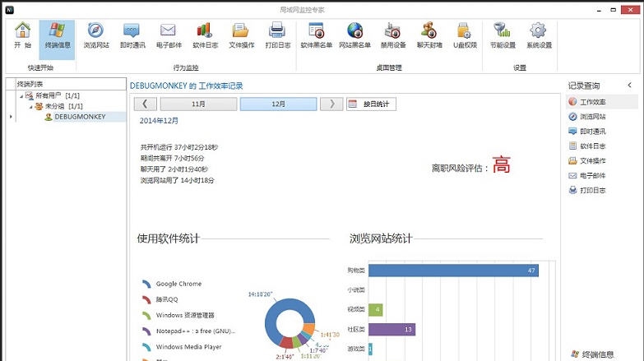
Task: Click the 终端信息 entry at bottom right
Action: click(x=592, y=354)
